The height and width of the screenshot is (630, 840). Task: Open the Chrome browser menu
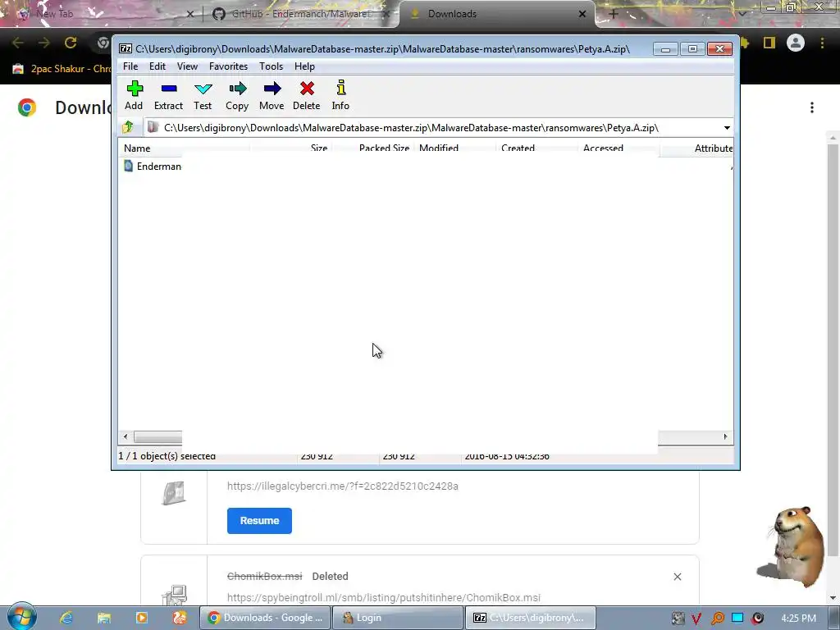[822, 43]
